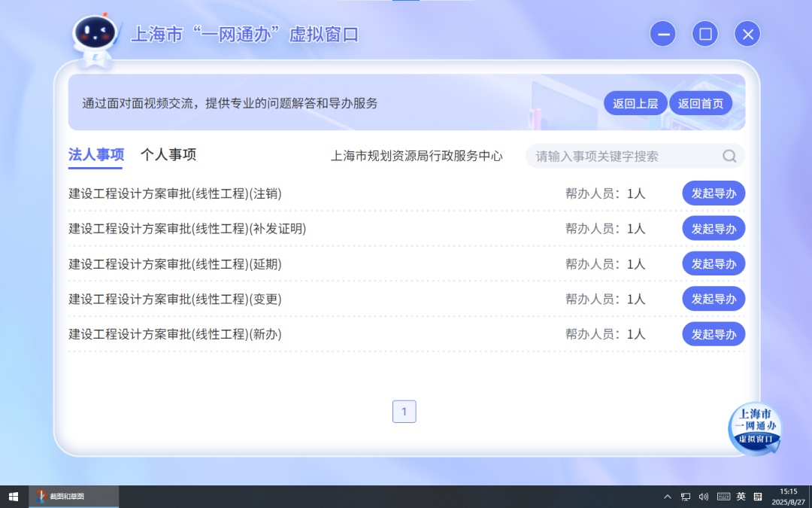The height and width of the screenshot is (508, 812).
Task: Click 返回上层 button
Action: (x=635, y=104)
